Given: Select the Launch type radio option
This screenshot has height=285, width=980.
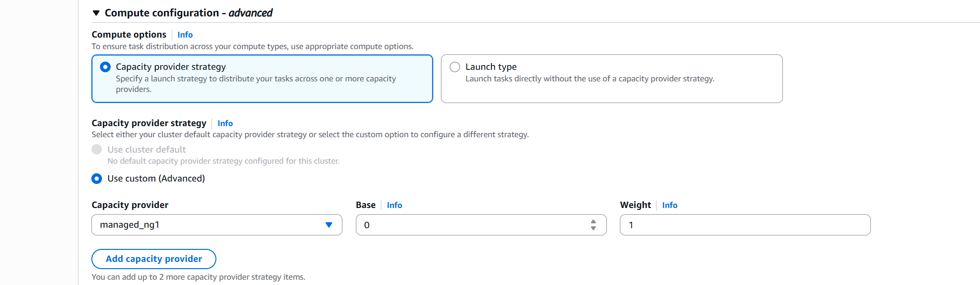Looking at the screenshot, I should coord(455,67).
